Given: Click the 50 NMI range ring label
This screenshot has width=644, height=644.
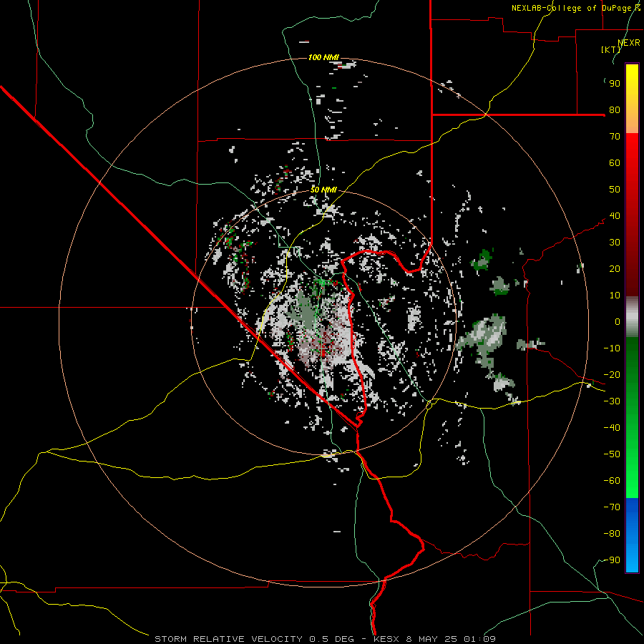Looking at the screenshot, I should (323, 190).
